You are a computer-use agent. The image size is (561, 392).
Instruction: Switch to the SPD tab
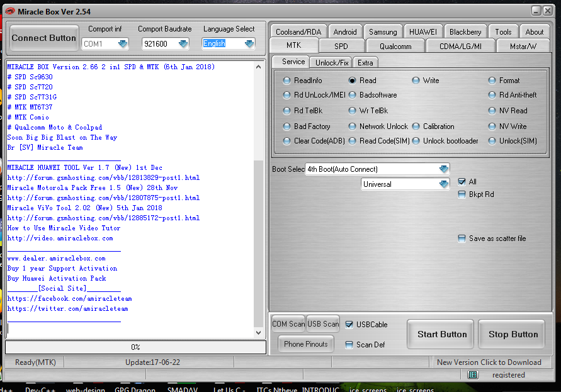[341, 46]
